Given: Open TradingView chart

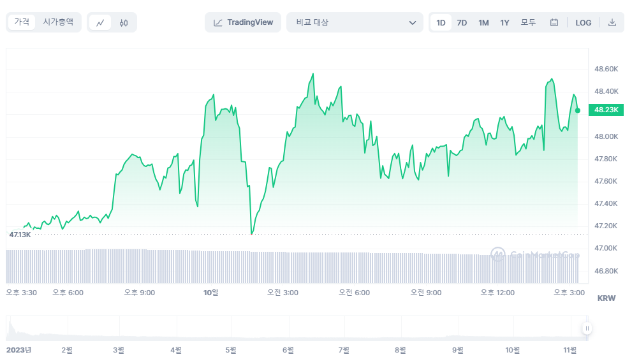Looking at the screenshot, I should [x=243, y=22].
